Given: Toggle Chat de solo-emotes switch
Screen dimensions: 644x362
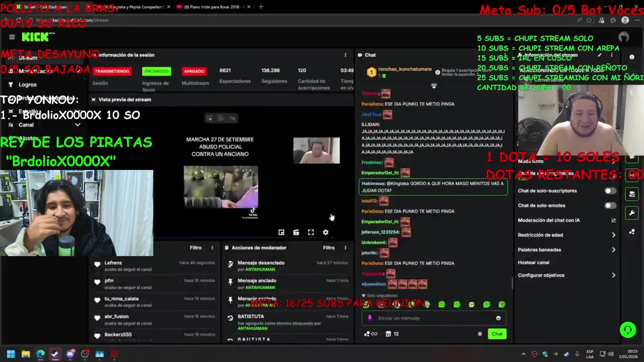Looking at the screenshot, I should (610, 206).
